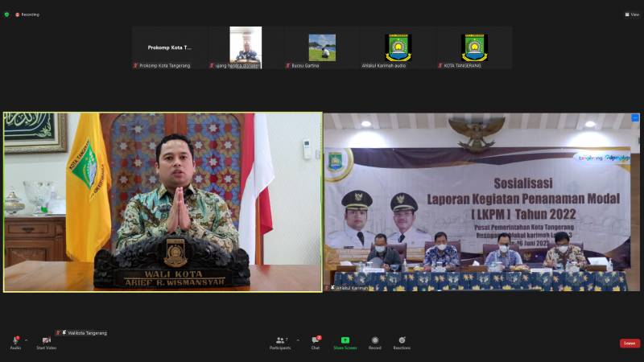Click the green encryption shield icon
This screenshot has width=644, height=362.
[x=6, y=14]
